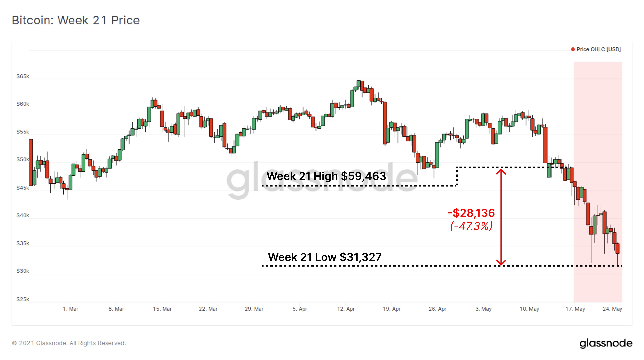
Task: Select the Week 21 High $59,463 annotation
Action: click(326, 176)
